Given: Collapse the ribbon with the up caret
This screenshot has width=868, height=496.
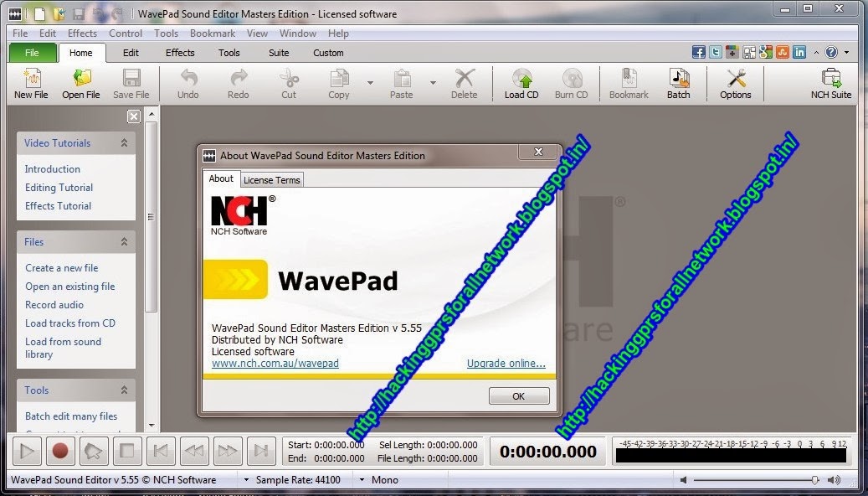Looking at the screenshot, I should click(816, 53).
